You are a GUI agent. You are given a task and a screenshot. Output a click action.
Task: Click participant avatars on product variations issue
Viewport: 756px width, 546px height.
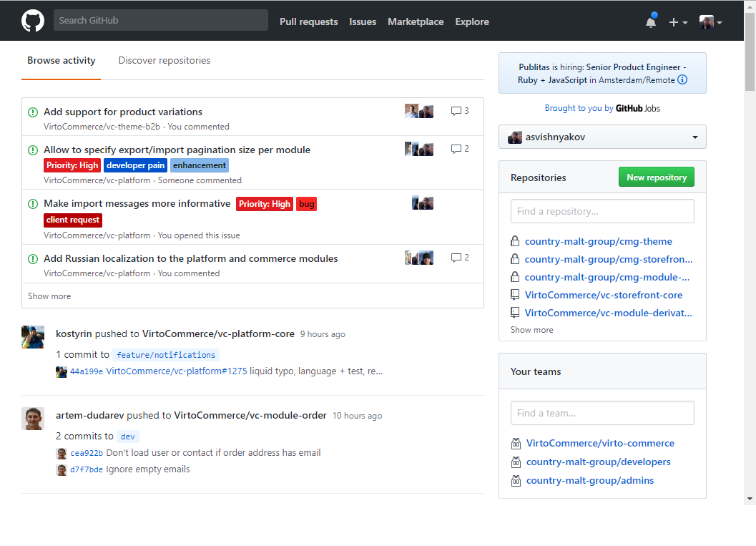coord(419,111)
